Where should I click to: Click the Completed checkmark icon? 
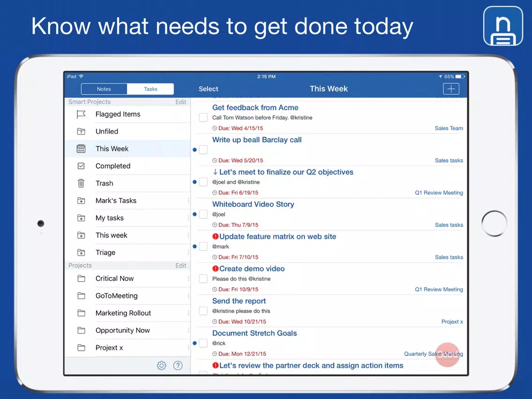tap(81, 166)
